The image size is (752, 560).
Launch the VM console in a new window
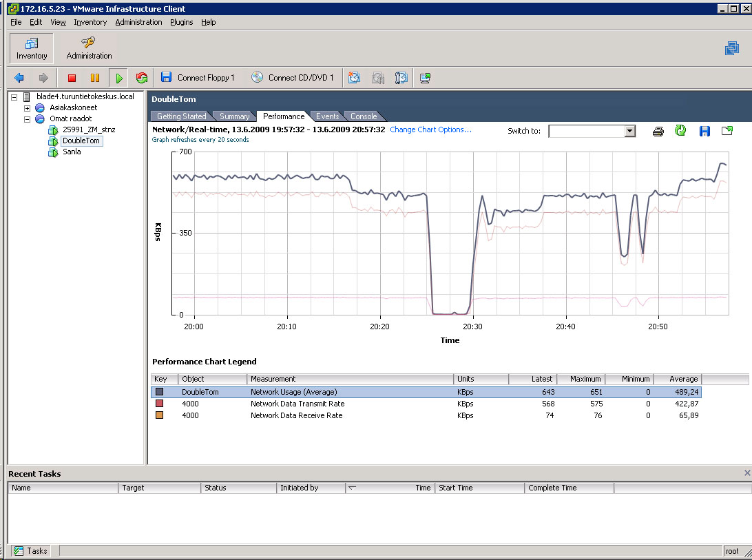425,78
